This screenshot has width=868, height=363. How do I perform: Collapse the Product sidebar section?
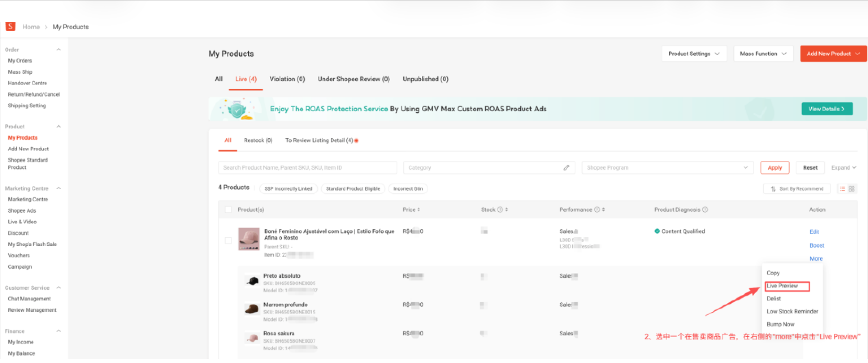(x=59, y=126)
